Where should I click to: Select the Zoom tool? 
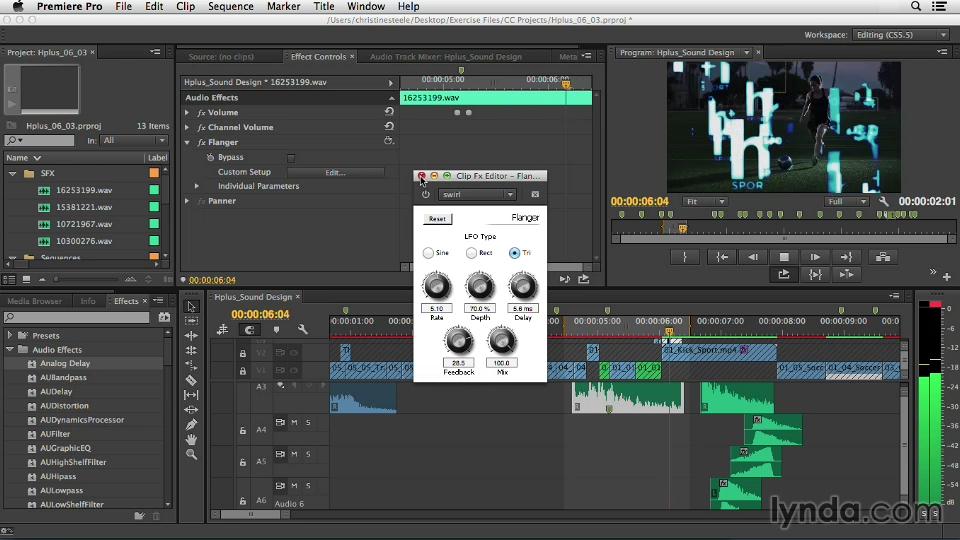click(192, 454)
